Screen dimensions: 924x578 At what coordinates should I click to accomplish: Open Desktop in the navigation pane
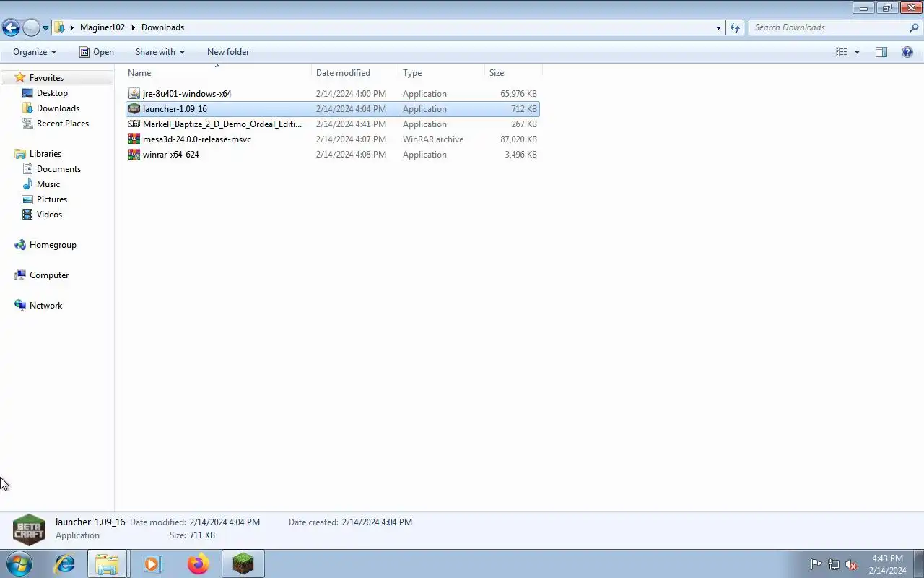click(52, 93)
